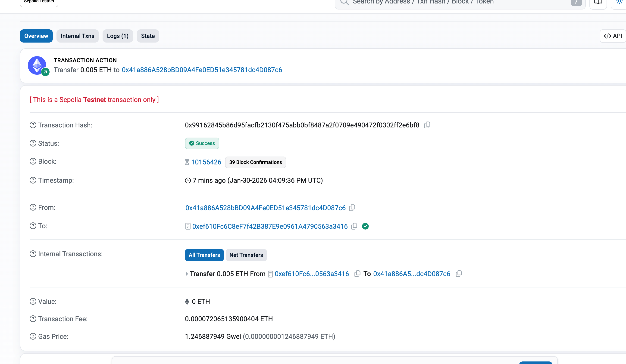Copy internal transfer recipient address 0x41a886A5...dc4D087c6
The height and width of the screenshot is (364, 626).
coord(459,274)
